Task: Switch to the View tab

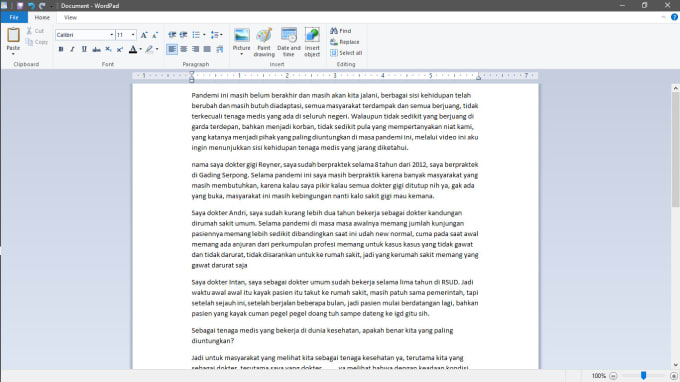Action: click(70, 17)
